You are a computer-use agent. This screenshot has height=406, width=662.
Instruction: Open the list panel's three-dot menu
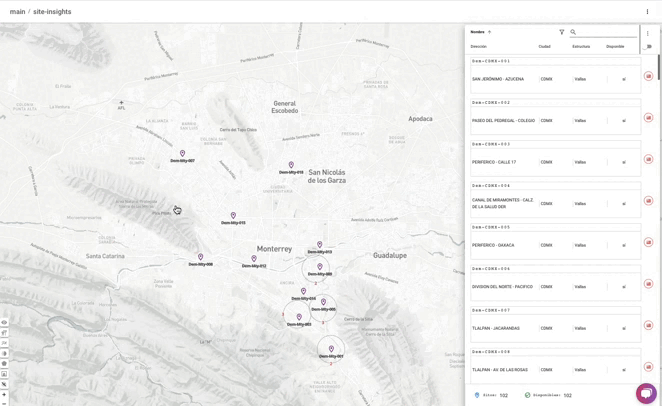(648, 33)
